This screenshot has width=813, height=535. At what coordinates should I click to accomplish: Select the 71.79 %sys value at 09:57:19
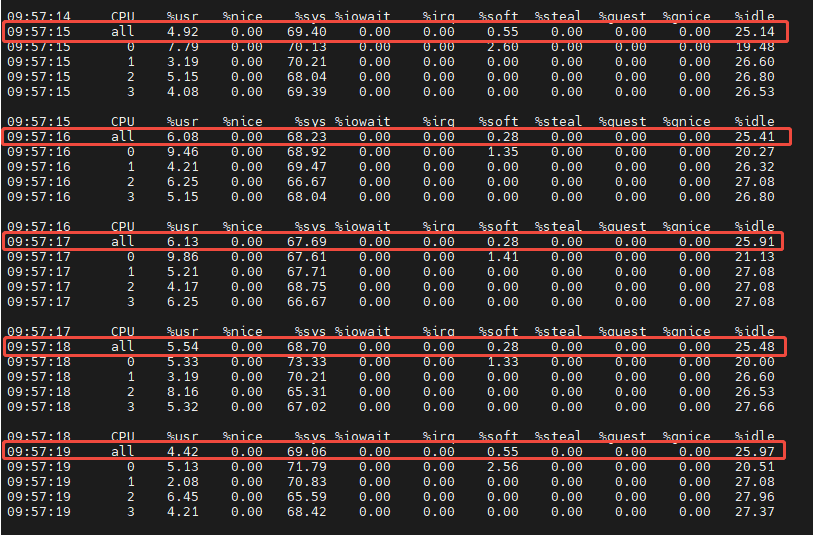pos(306,467)
